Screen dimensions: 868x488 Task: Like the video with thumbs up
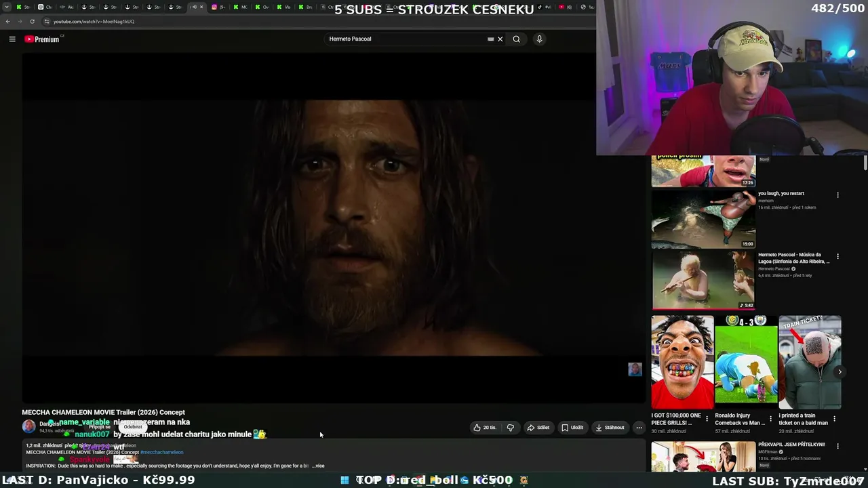pos(485,428)
